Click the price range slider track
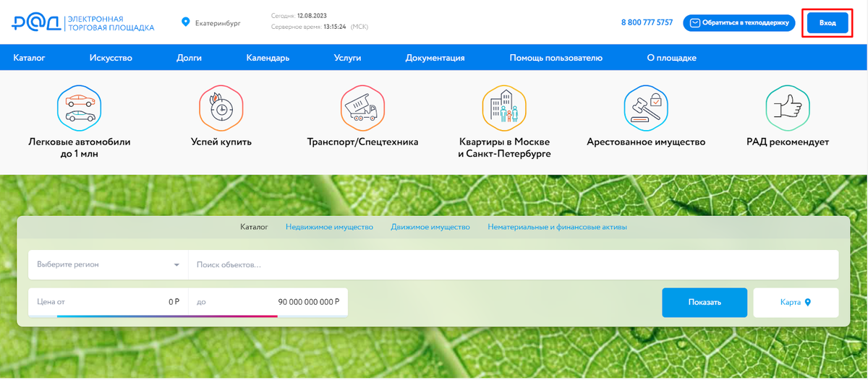The height and width of the screenshot is (380, 868). click(x=166, y=316)
